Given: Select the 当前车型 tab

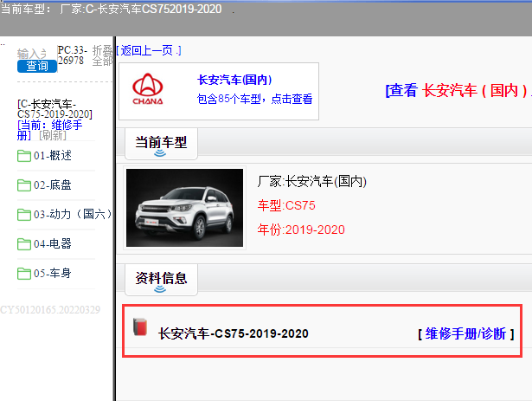Looking at the screenshot, I should (161, 144).
